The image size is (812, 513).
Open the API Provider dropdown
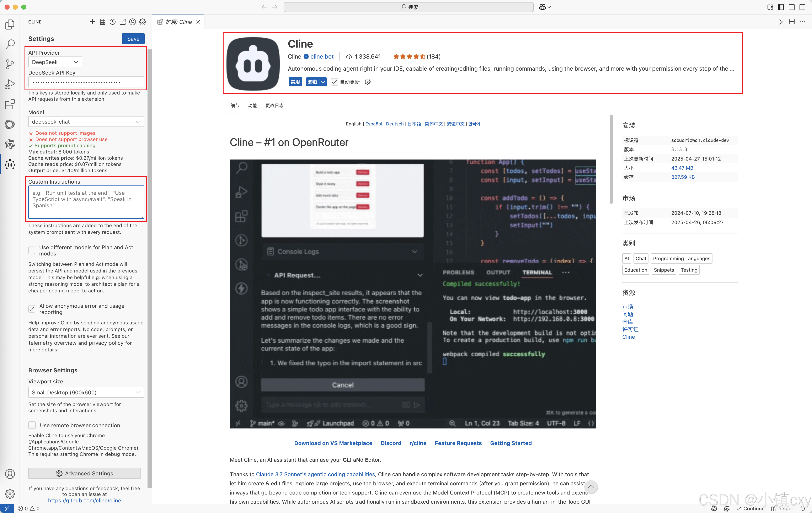(55, 62)
